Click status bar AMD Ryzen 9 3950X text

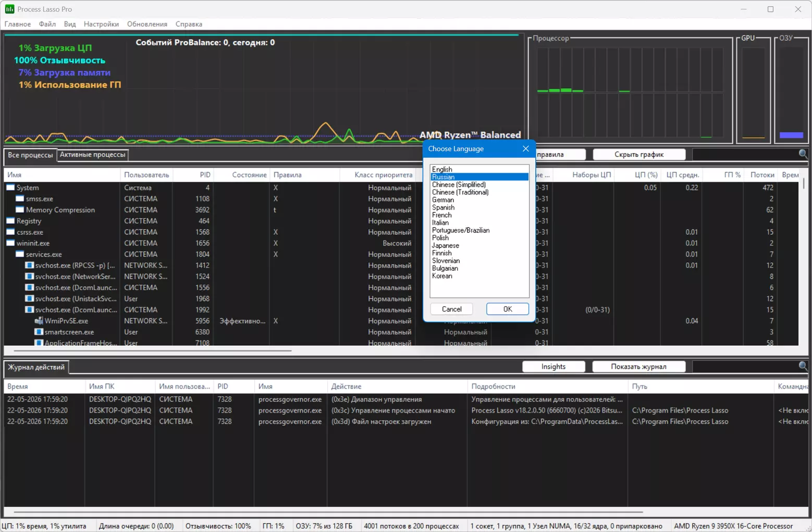(733, 526)
